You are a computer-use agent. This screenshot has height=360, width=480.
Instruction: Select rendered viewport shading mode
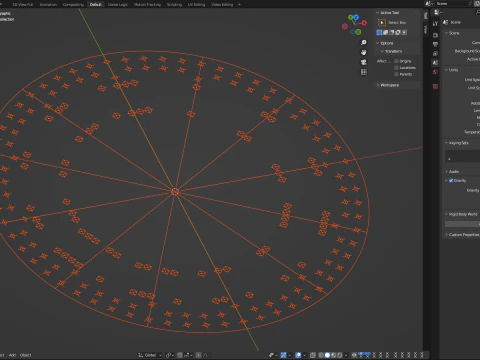(x=339, y=355)
